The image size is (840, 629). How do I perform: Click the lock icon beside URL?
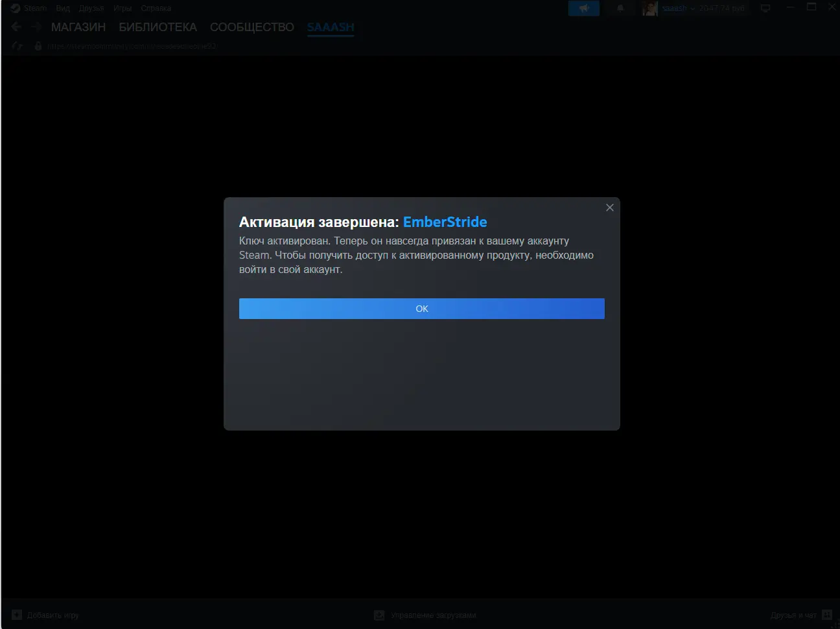tap(38, 46)
